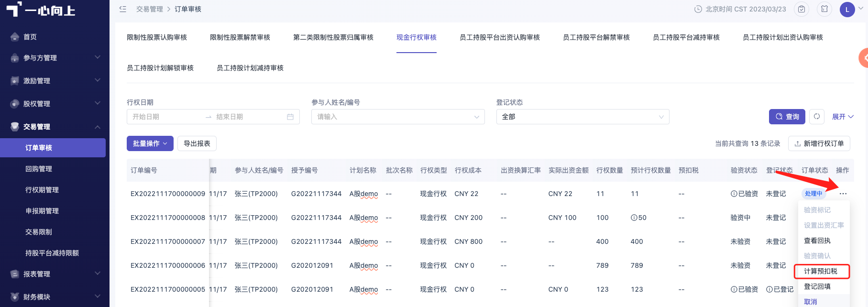Open 回购管理 in sidebar
The width and height of the screenshot is (868, 307).
53,169
